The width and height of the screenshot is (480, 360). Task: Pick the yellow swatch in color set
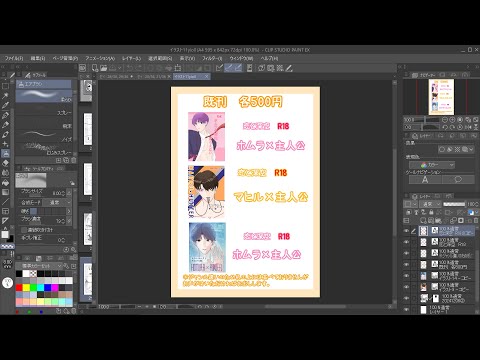(x=26, y=287)
